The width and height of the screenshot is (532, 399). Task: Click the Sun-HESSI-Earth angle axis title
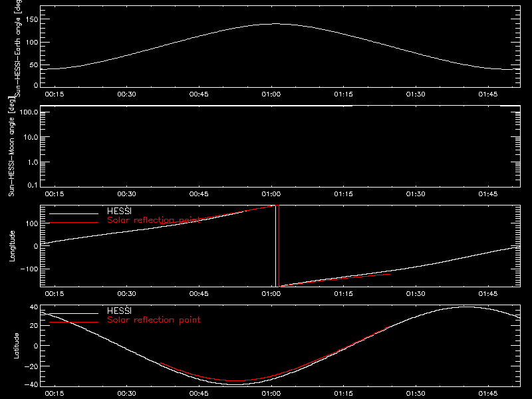click(x=18, y=48)
